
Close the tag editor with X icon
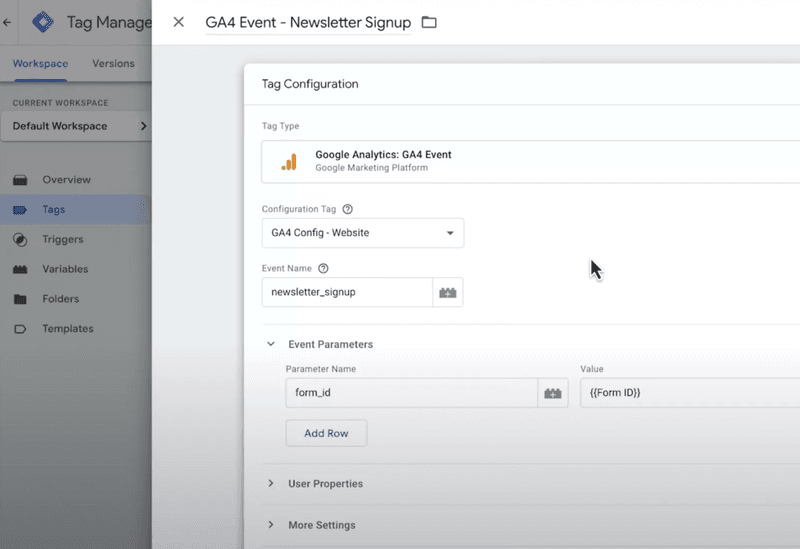[179, 22]
